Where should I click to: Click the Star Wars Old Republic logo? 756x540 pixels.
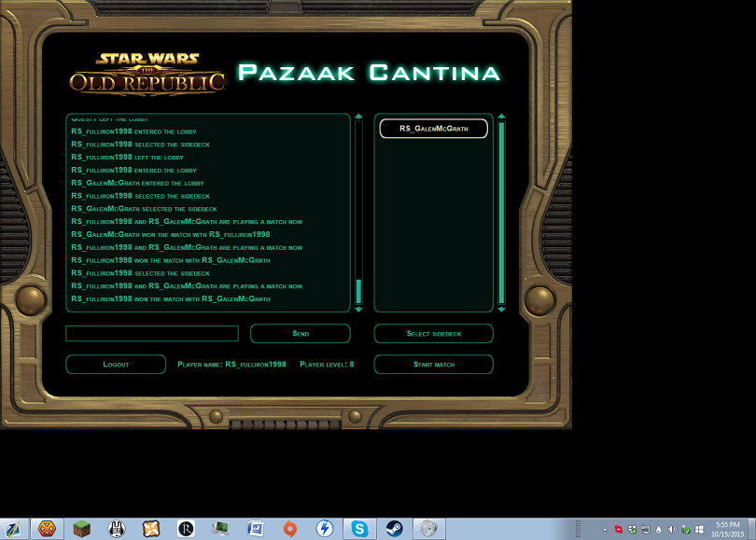[x=147, y=74]
